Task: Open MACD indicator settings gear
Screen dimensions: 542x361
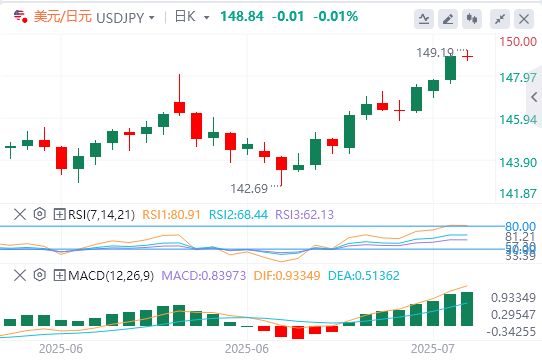Action: 40,275
